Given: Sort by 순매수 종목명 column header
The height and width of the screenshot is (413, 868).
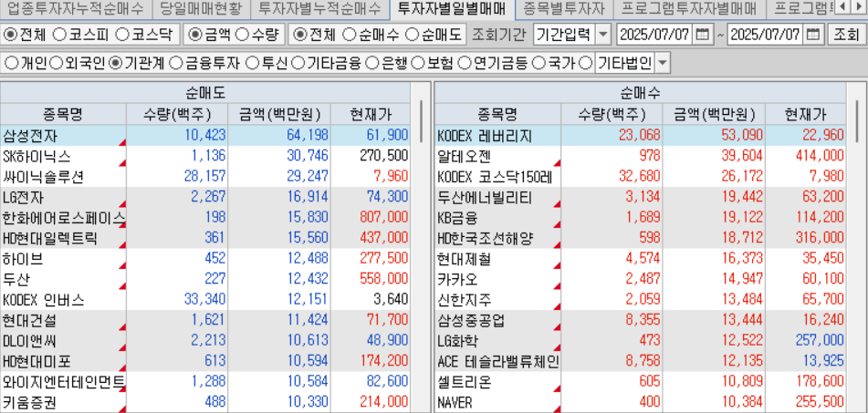Looking at the screenshot, I should pos(497,115).
